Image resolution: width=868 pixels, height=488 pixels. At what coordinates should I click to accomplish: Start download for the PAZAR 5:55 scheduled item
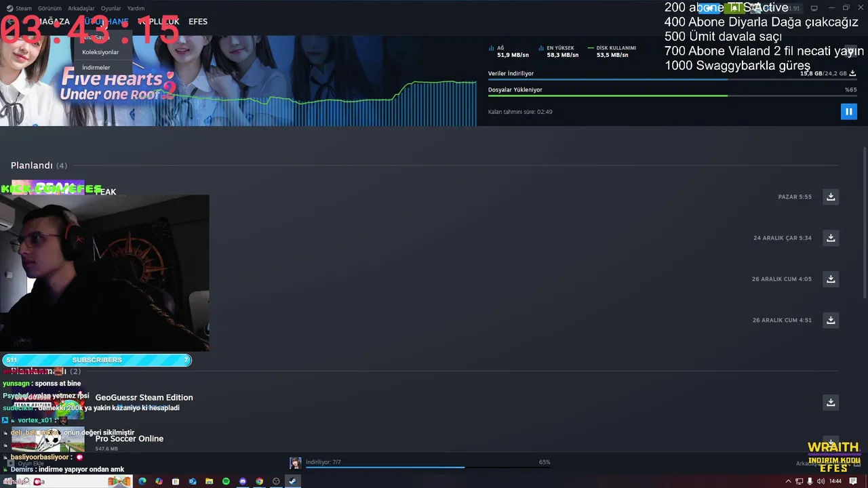tap(831, 197)
